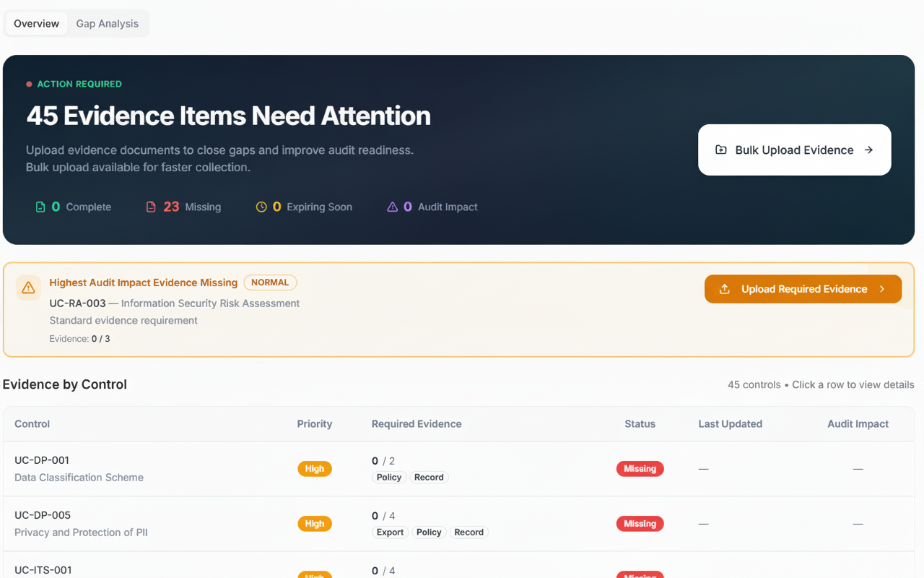The image size is (924, 578).
Task: Click Highest Audit Impact Evidence Missing title
Action: click(143, 282)
